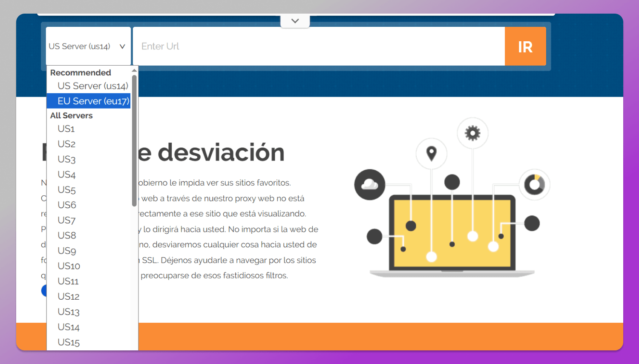The image size is (639, 364).
Task: Click the cloud icon in the illustration
Action: click(369, 184)
